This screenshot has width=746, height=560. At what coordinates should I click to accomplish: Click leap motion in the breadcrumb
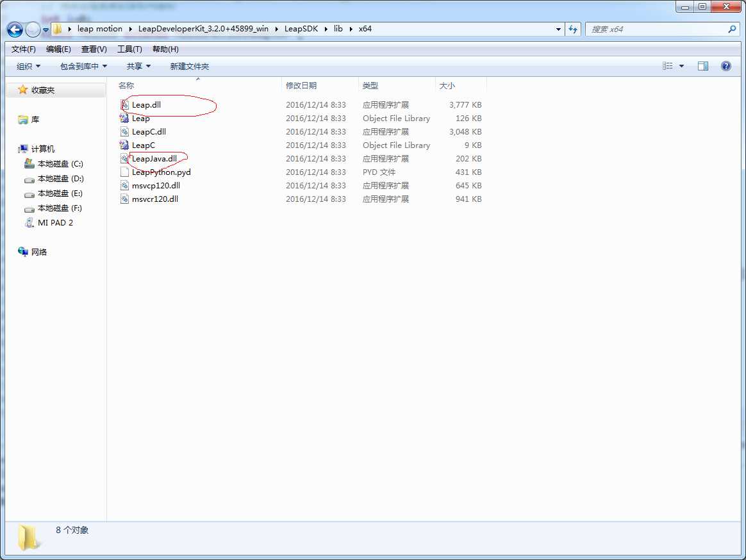100,29
